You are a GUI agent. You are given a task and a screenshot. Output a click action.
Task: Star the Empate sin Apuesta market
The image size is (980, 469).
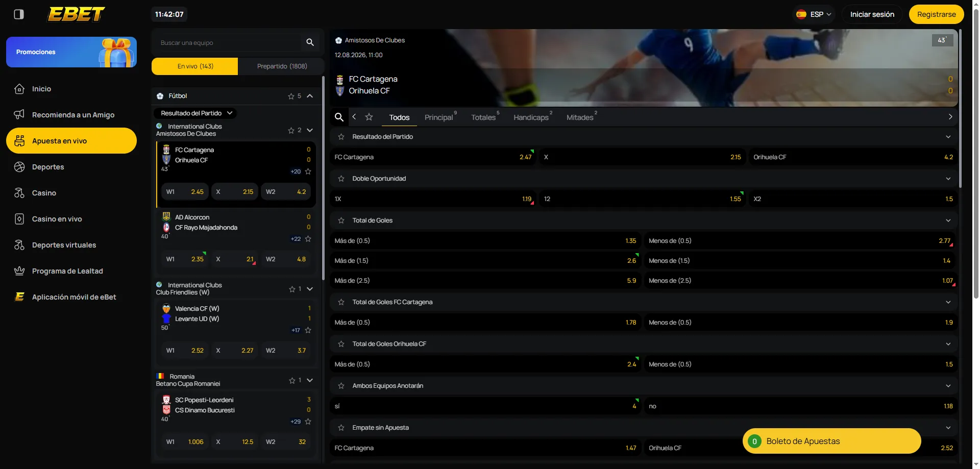[x=341, y=428]
